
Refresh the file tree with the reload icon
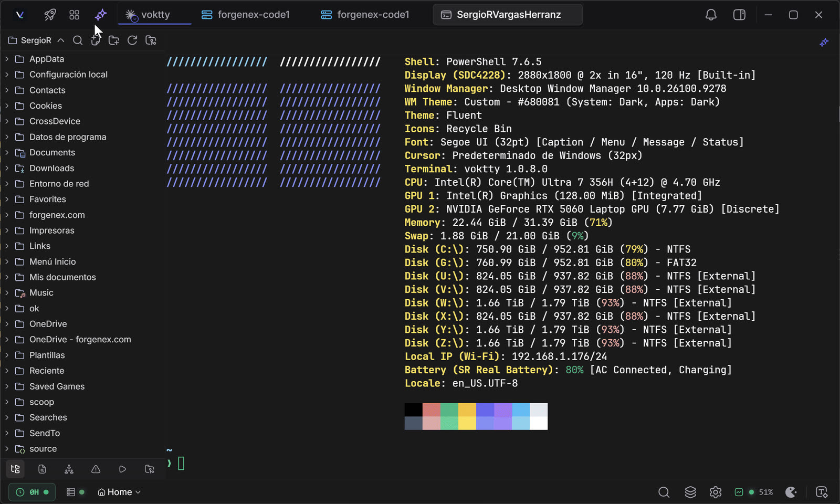tap(132, 40)
